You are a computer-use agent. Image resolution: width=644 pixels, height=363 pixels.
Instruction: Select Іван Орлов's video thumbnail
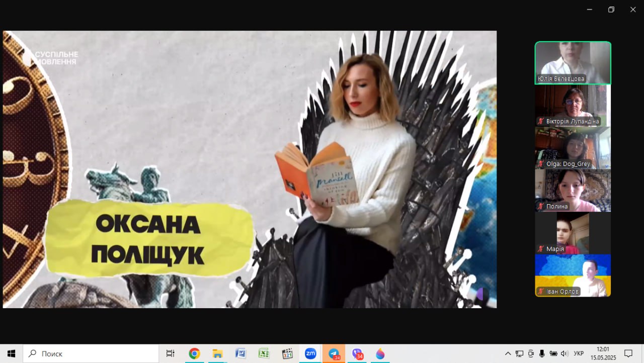(x=573, y=276)
